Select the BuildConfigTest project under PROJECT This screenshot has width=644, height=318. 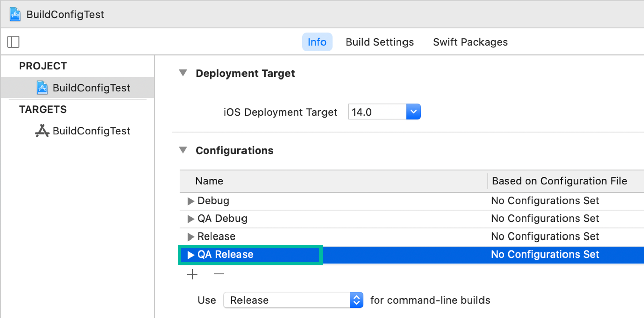click(x=91, y=88)
